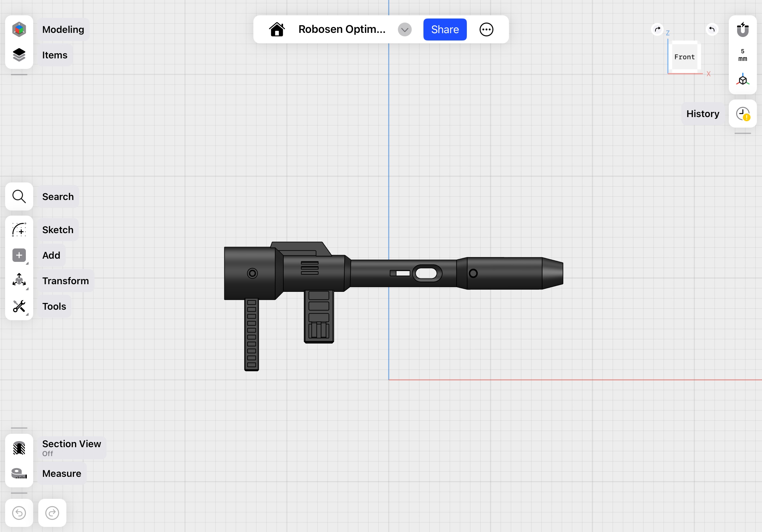Open the Transform tool icon
The height and width of the screenshot is (532, 762).
[19, 281]
